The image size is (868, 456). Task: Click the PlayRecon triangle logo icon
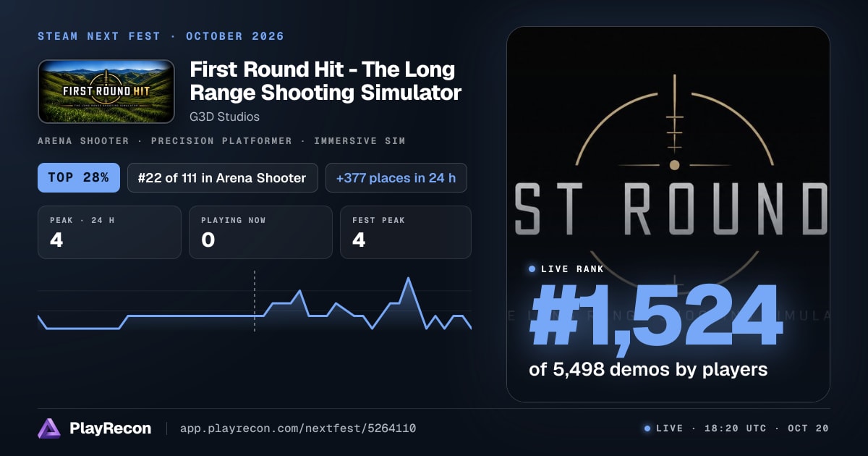coord(49,428)
